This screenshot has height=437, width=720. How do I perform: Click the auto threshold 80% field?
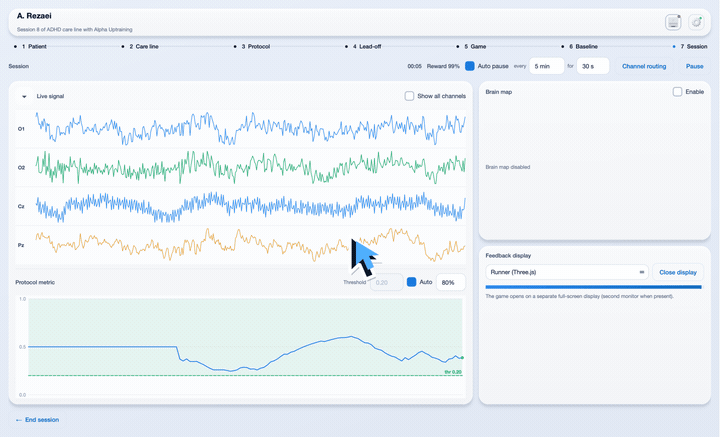coord(450,282)
